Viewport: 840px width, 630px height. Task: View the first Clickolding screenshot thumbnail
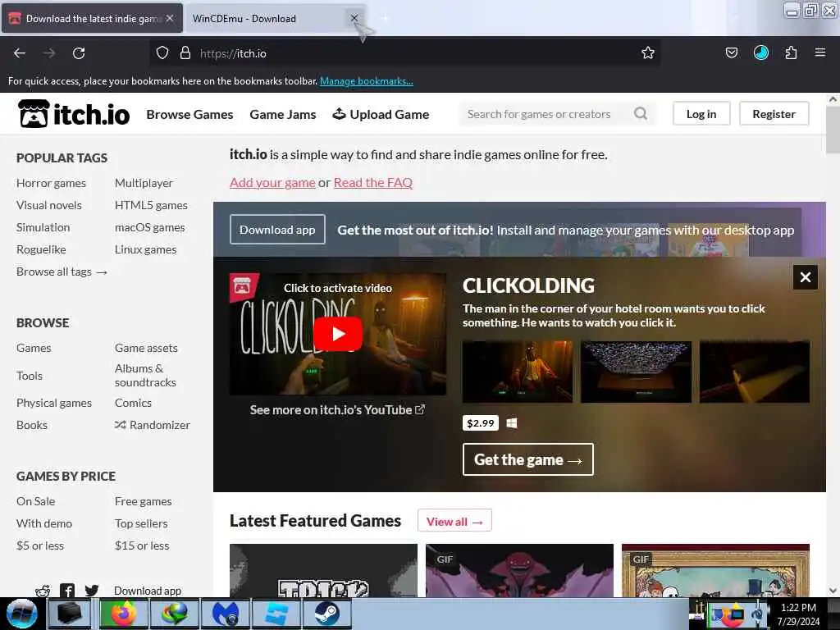coord(518,372)
